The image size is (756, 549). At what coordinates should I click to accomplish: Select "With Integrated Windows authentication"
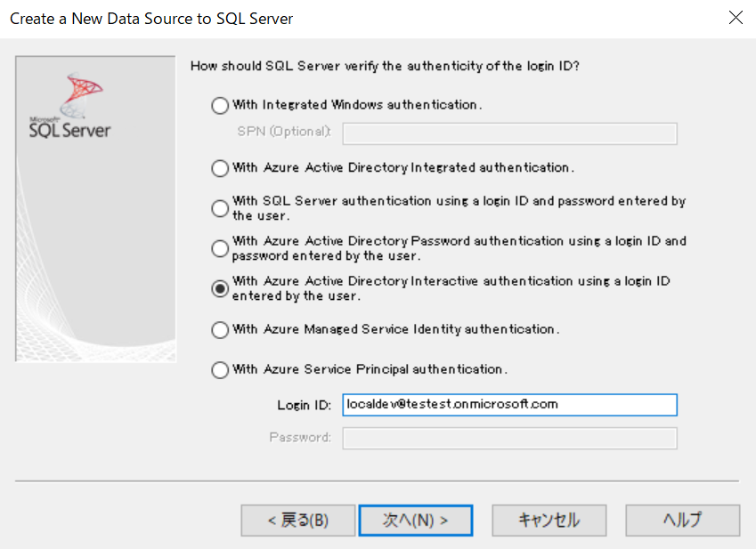coord(219,105)
